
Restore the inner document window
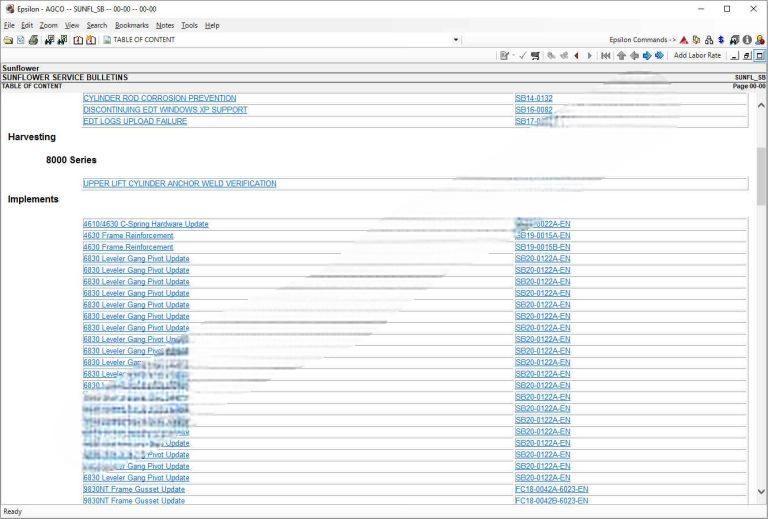pos(747,56)
